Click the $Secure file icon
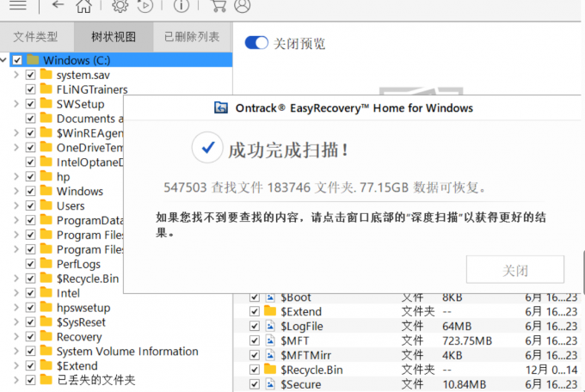The width and height of the screenshot is (585, 392). [x=270, y=384]
